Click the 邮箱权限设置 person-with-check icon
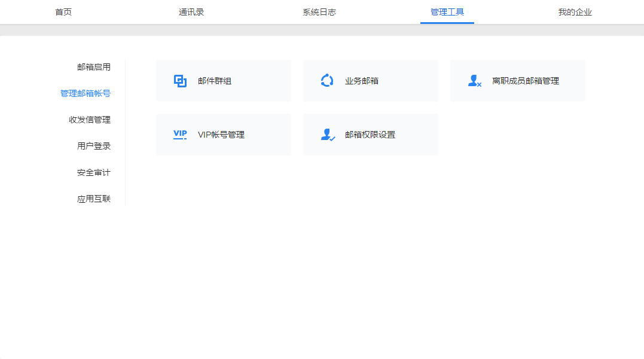This screenshot has height=359, width=644. [327, 134]
